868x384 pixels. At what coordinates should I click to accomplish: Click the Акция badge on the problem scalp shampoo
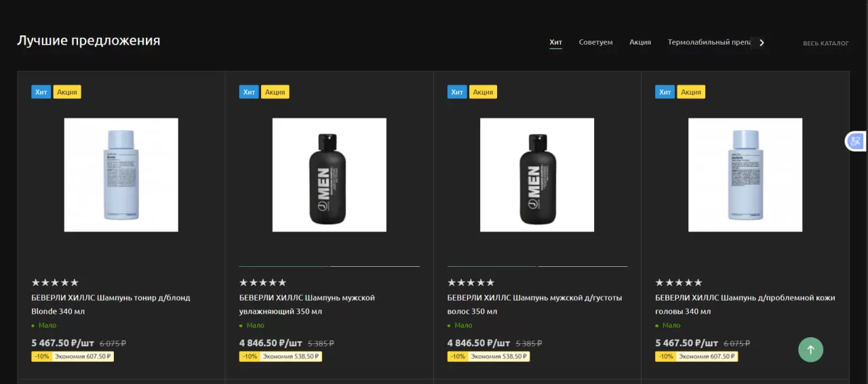[x=691, y=92]
